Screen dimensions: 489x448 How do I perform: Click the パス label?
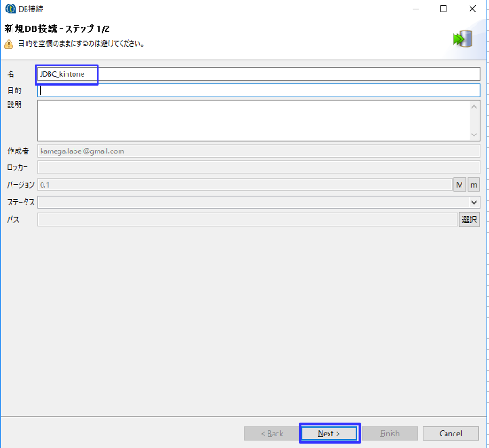[13, 220]
